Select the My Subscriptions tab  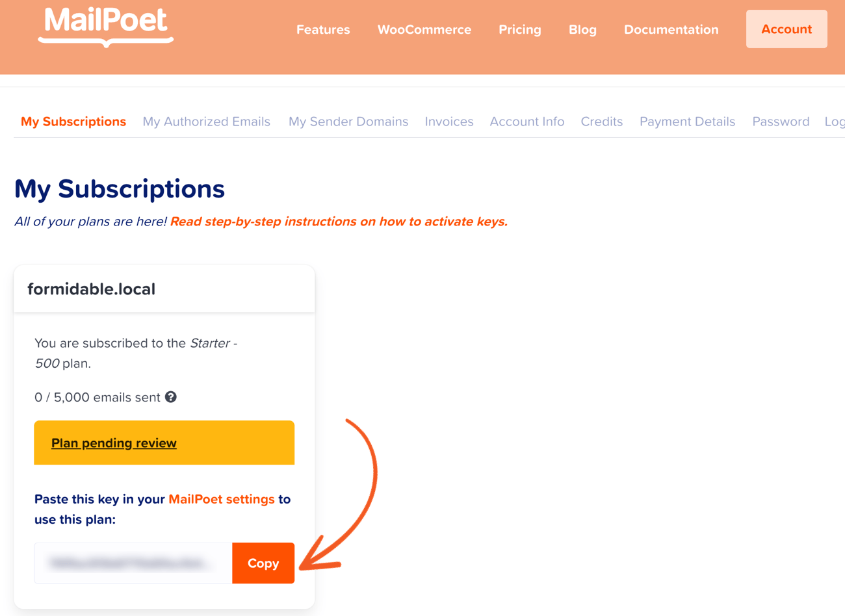click(x=73, y=122)
